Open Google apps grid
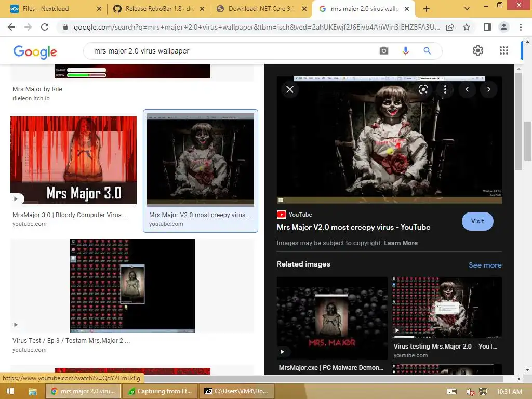The width and height of the screenshot is (532, 399). pos(504,50)
